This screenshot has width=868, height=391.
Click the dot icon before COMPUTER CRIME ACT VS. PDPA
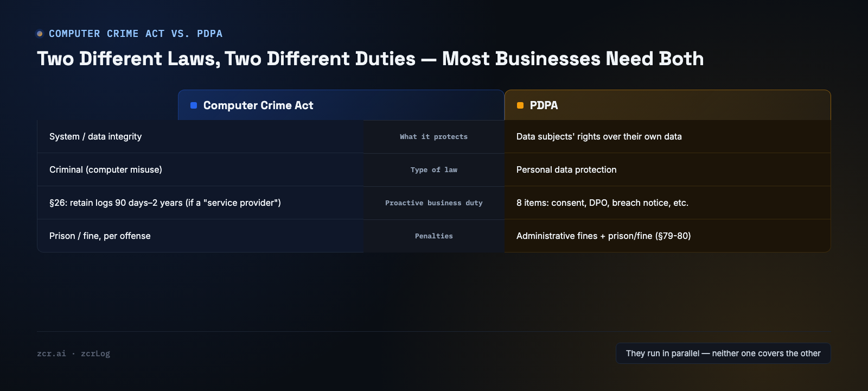pyautogui.click(x=40, y=34)
